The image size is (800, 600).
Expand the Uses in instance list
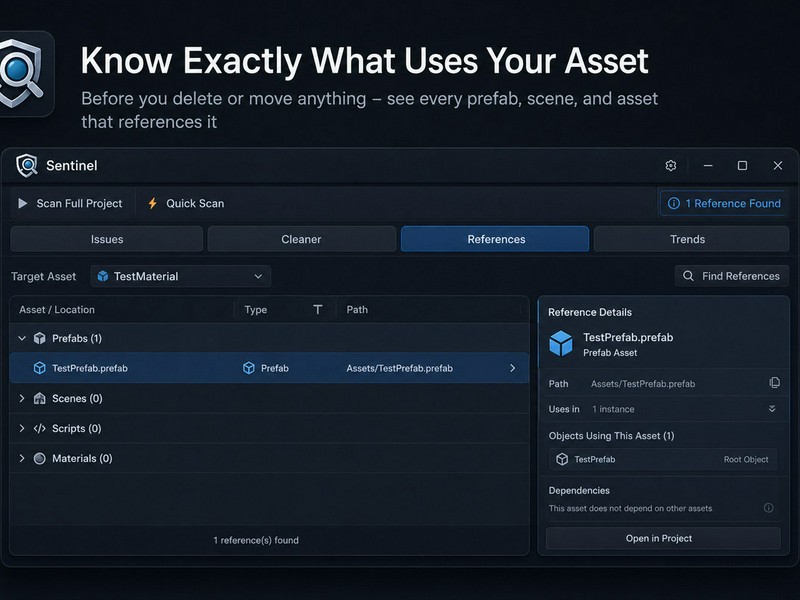point(772,409)
